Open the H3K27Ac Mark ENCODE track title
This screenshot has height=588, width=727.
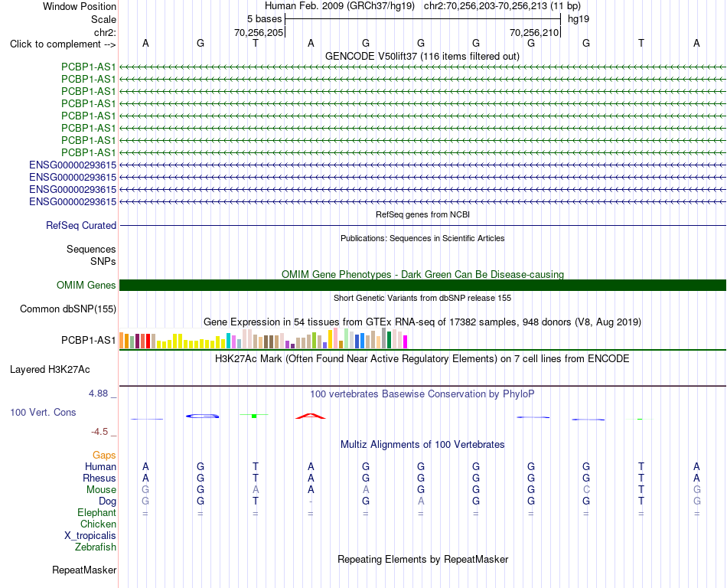click(x=422, y=359)
